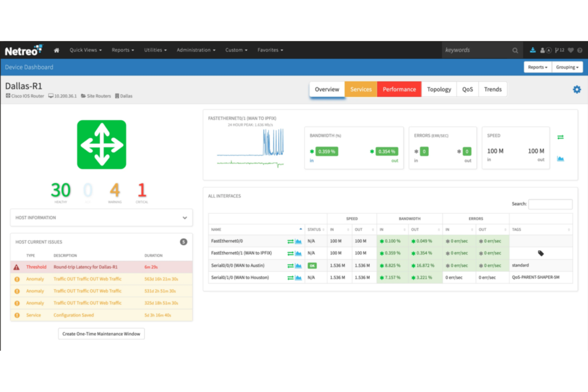Viewport: 588px width, 392px height.
Task: Open device settings gear icon
Action: pos(577,89)
